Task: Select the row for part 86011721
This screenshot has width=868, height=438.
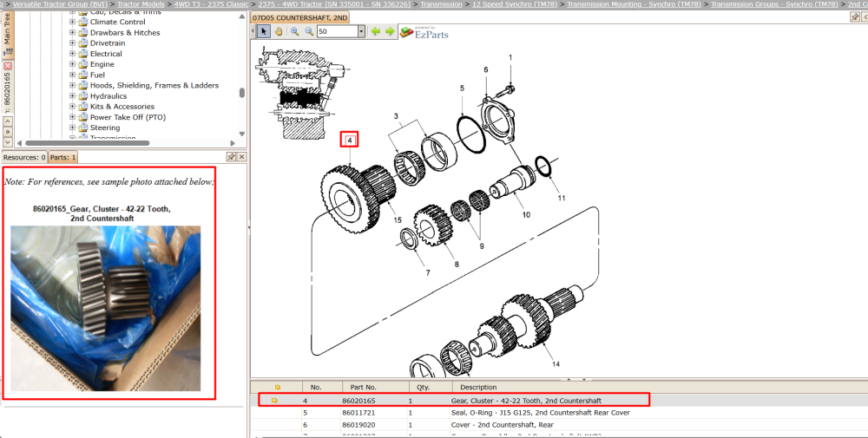Action: 558,413
